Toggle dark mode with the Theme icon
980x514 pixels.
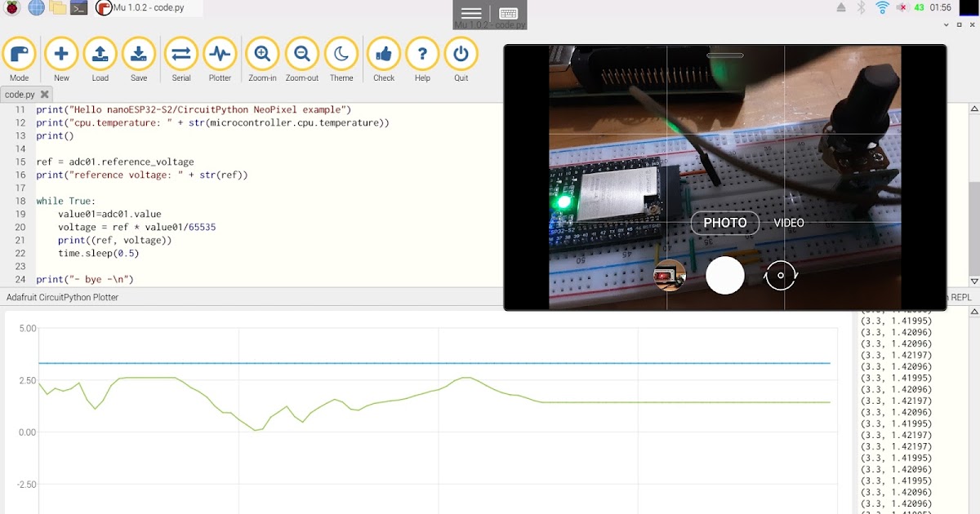point(341,55)
